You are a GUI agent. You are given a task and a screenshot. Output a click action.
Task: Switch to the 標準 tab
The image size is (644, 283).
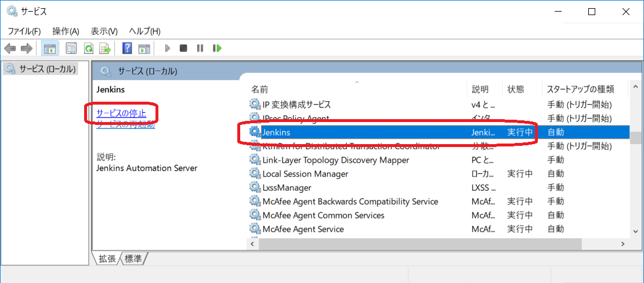click(x=133, y=259)
